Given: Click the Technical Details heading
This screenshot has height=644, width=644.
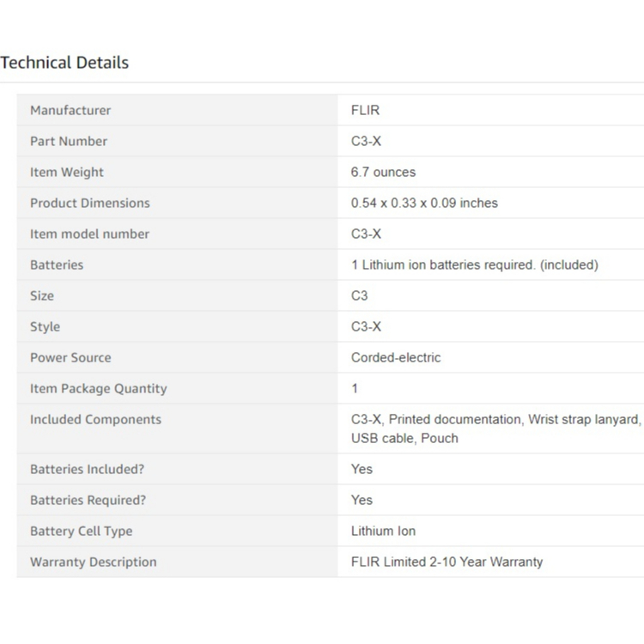Looking at the screenshot, I should click(x=64, y=63).
